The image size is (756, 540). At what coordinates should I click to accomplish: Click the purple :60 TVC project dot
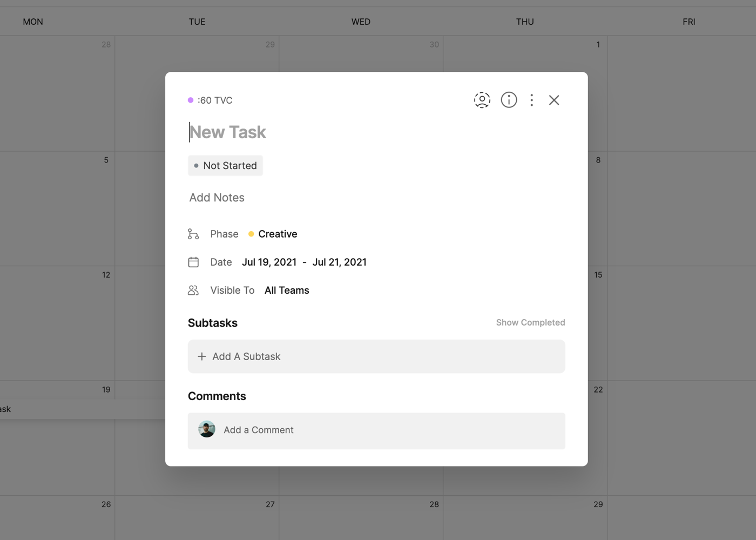tap(191, 100)
